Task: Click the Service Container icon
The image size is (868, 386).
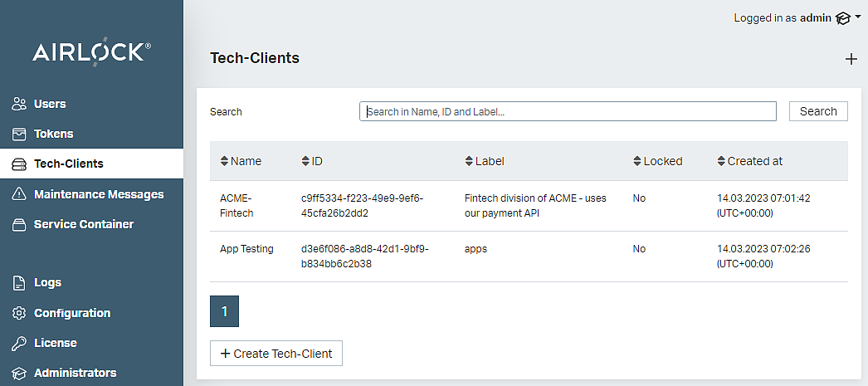Action: pyautogui.click(x=20, y=224)
